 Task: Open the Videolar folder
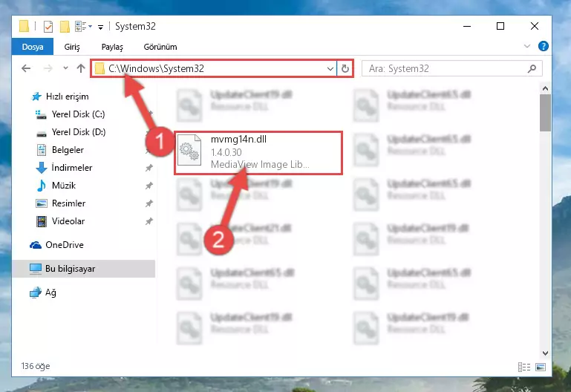pos(60,221)
